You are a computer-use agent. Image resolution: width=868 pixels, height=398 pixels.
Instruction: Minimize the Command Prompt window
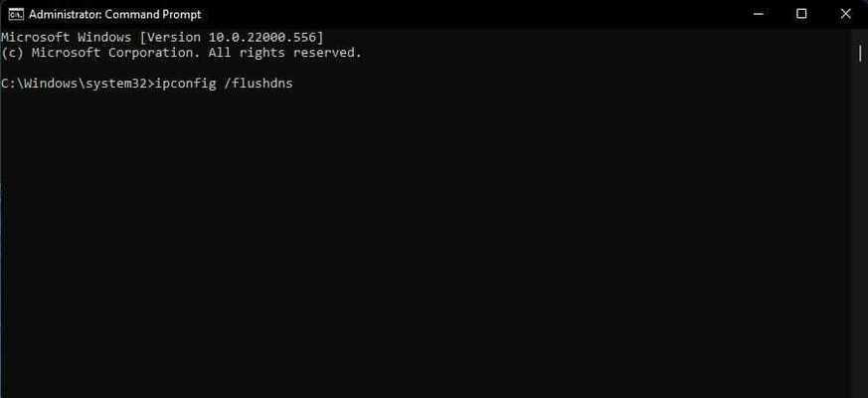click(x=759, y=14)
